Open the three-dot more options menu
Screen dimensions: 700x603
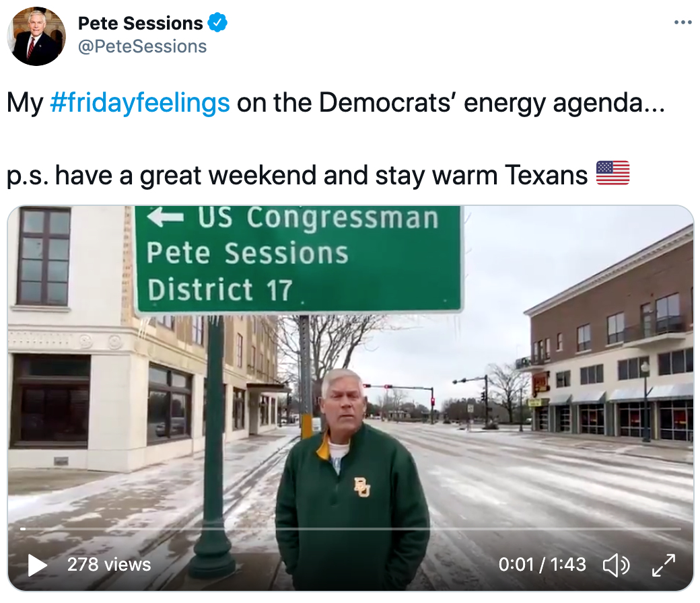tap(682, 22)
